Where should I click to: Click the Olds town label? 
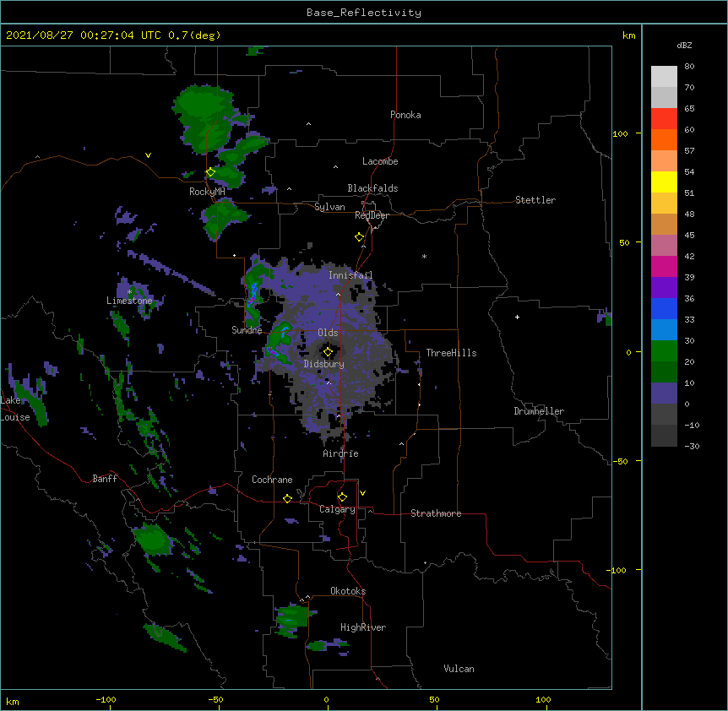pyautogui.click(x=328, y=333)
